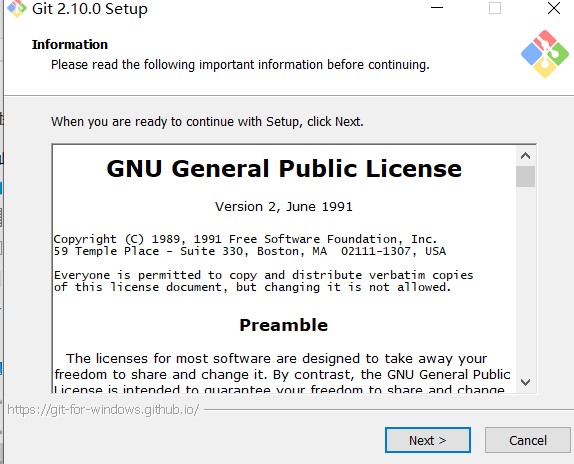Click the Free Software Foundation copyright line

(x=245, y=239)
